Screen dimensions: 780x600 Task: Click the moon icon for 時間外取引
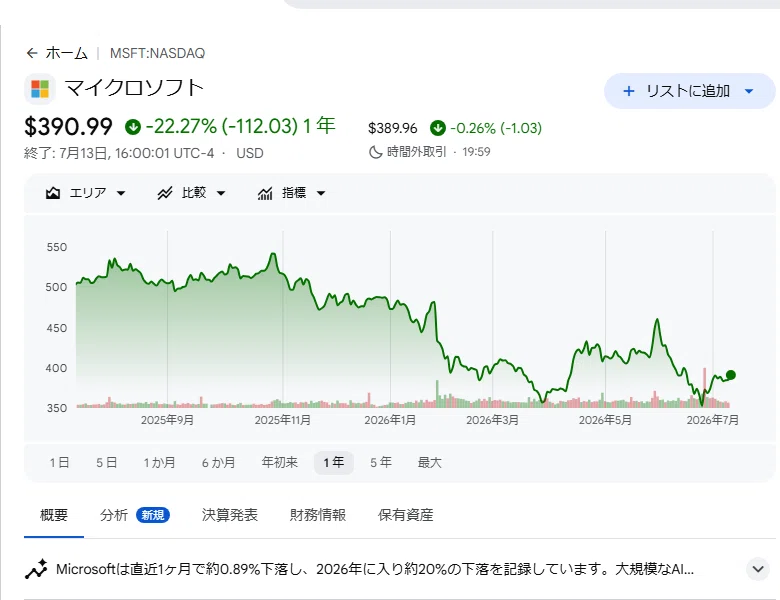coord(376,152)
